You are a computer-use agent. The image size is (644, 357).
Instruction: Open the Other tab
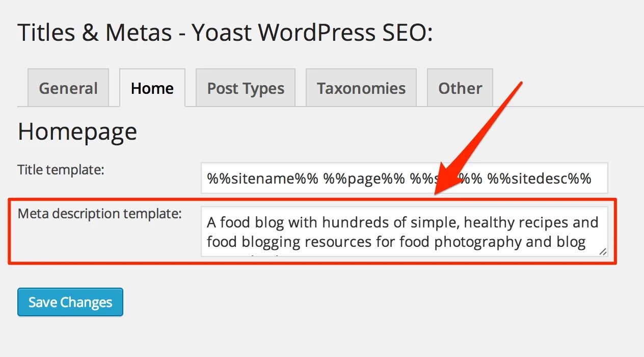460,88
